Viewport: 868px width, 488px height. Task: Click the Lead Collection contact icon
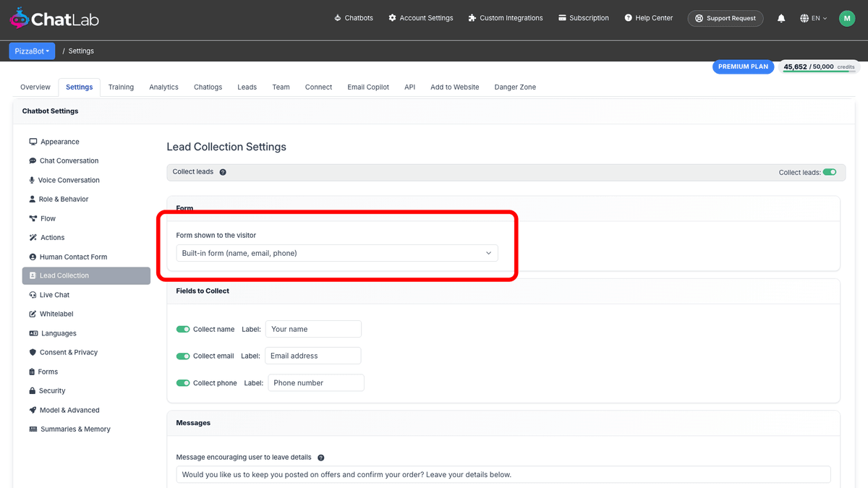(x=33, y=275)
